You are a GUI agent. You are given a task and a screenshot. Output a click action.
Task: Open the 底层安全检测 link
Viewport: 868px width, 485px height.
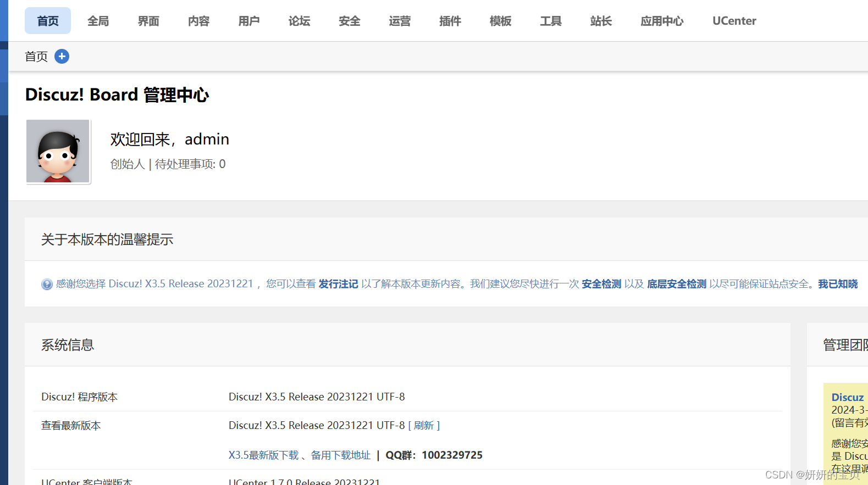coord(677,284)
